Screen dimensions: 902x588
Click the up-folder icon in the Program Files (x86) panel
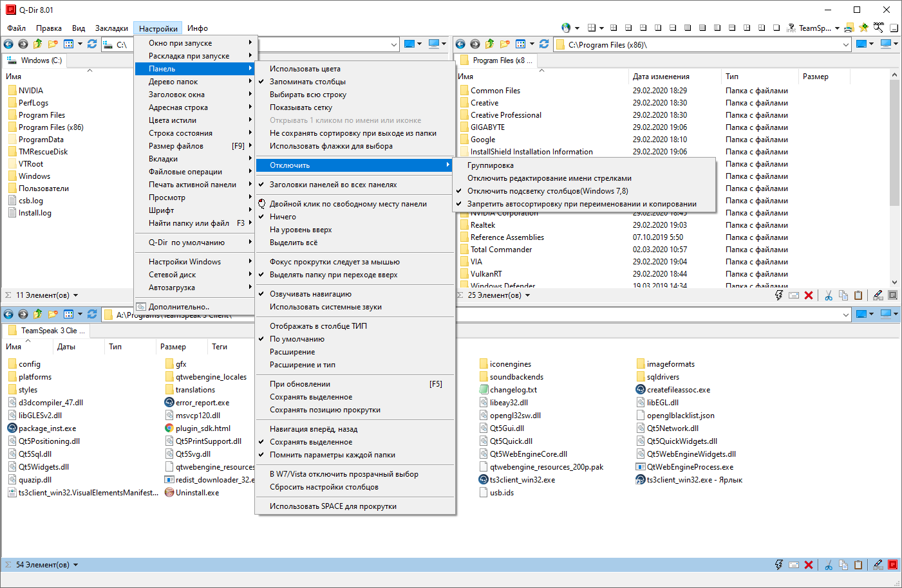[x=489, y=44]
